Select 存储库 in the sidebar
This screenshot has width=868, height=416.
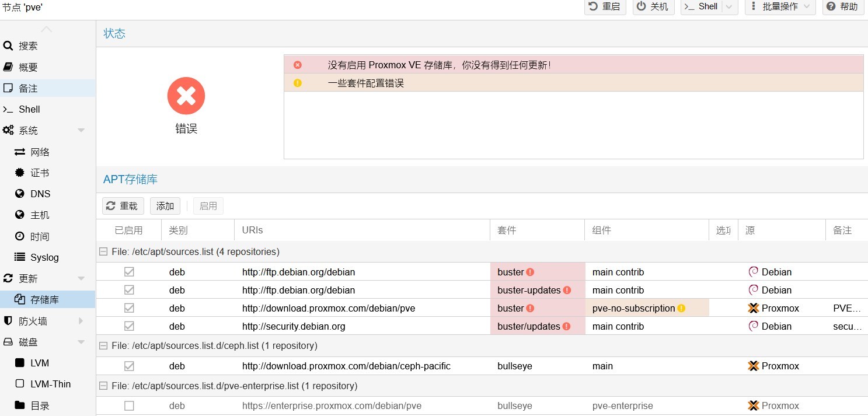[x=48, y=300]
